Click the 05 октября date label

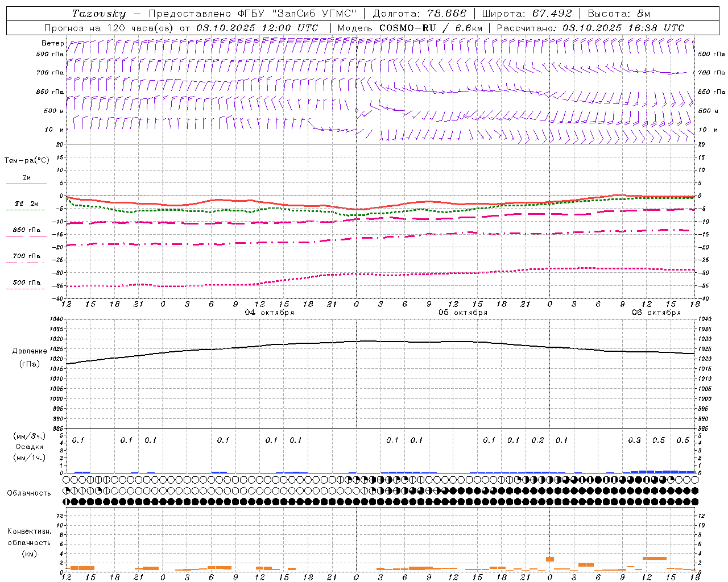[x=463, y=313]
